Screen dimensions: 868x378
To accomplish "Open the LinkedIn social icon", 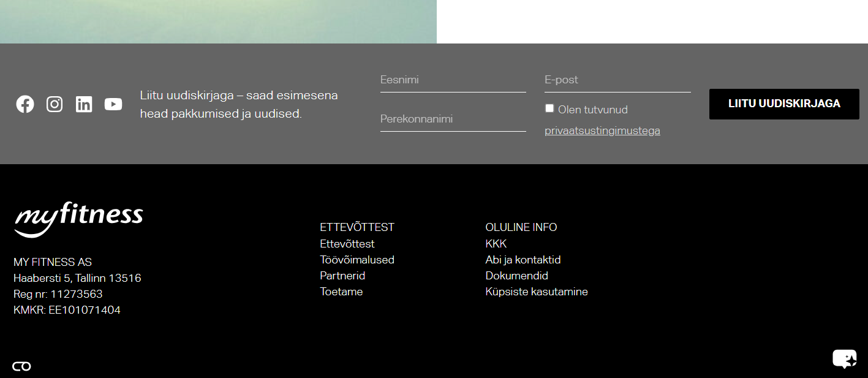I will pyautogui.click(x=84, y=104).
